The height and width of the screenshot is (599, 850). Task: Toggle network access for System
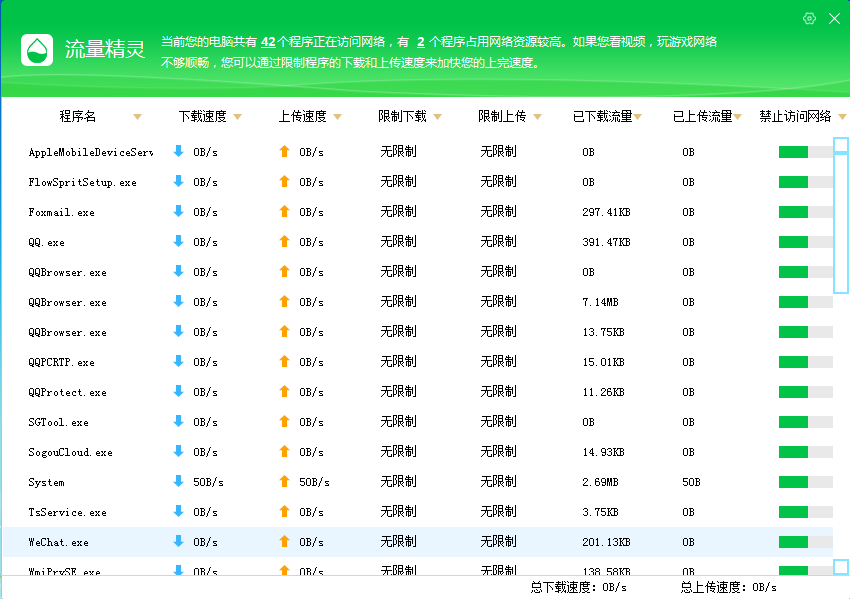coord(806,482)
